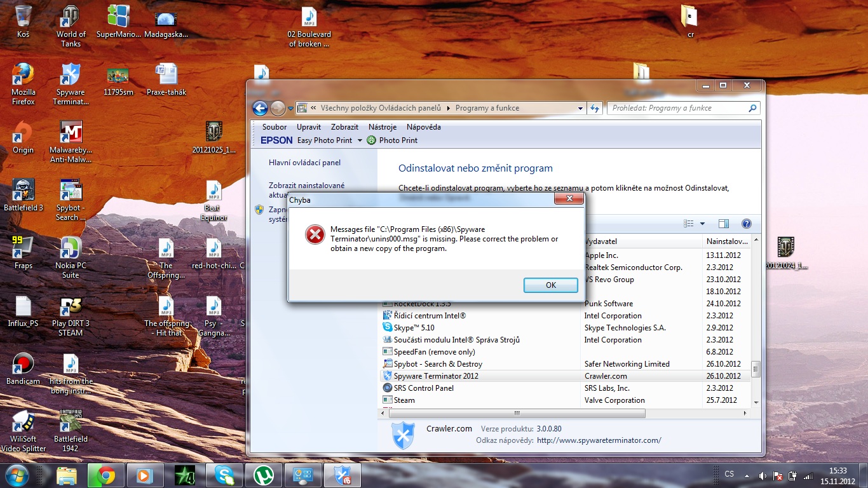Select Origin desktop shortcut
Screen dimensions: 868x488
pyautogui.click(x=23, y=138)
